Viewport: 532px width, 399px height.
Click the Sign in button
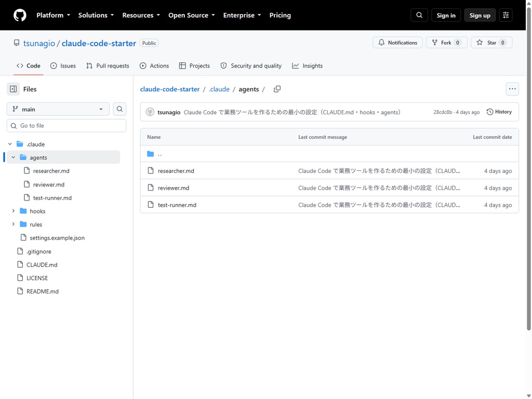446,15
